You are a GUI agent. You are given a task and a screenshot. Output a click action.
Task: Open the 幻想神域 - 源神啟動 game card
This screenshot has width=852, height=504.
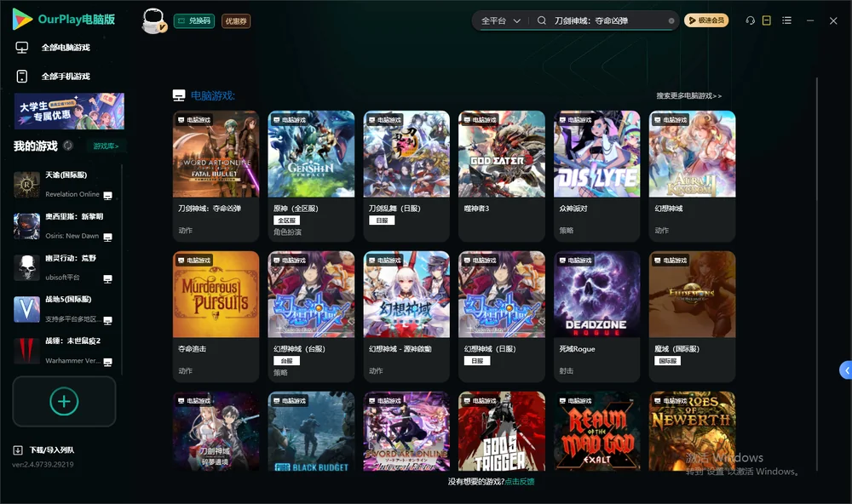click(x=406, y=317)
